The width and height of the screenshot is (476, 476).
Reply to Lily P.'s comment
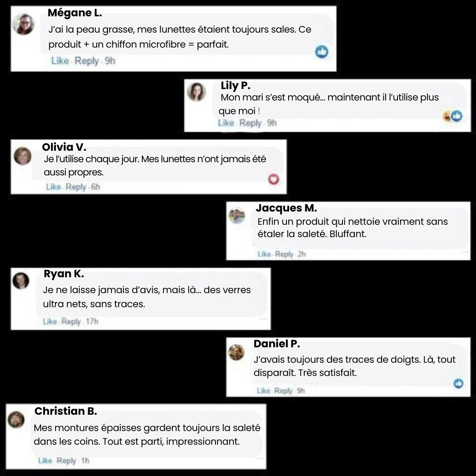(250, 123)
